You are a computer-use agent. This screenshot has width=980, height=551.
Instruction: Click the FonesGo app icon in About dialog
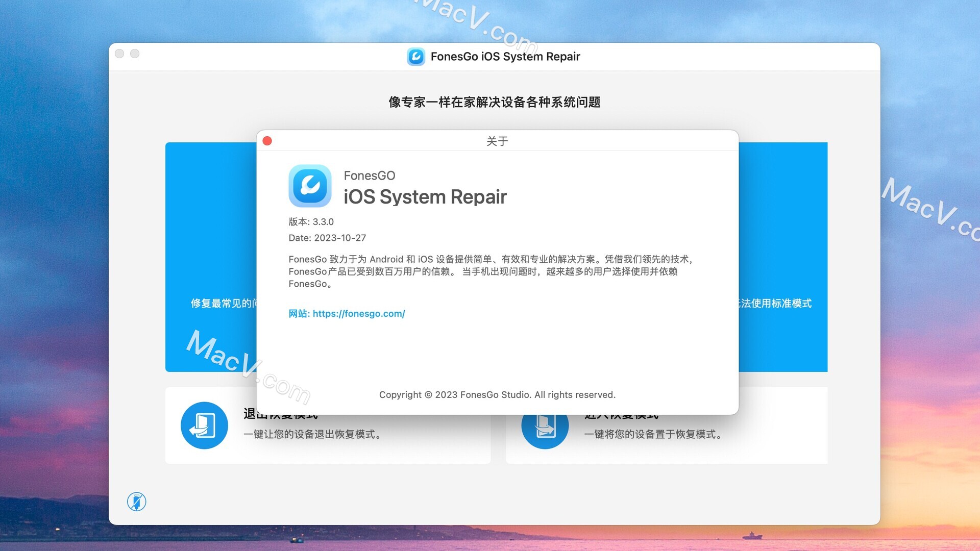(310, 186)
